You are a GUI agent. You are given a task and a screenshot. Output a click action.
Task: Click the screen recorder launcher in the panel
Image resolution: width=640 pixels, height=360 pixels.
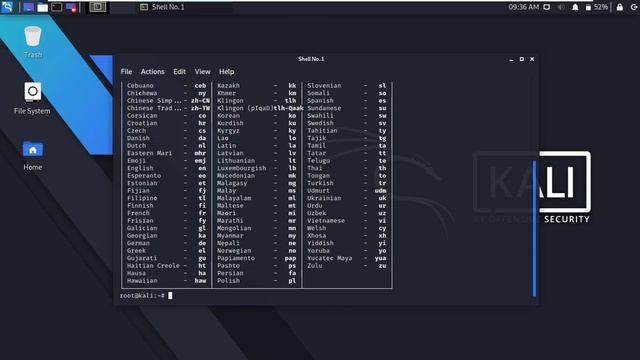point(71,7)
